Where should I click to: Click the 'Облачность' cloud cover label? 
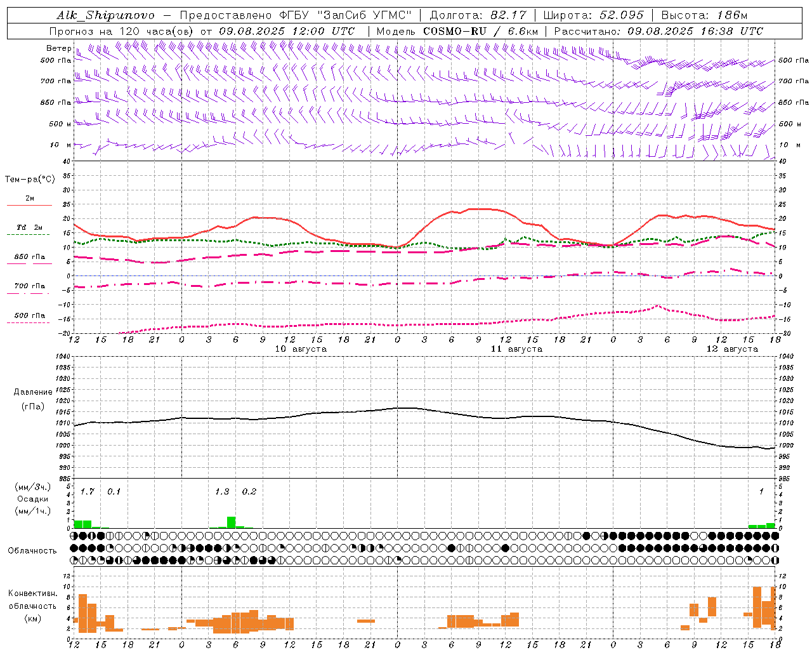[32, 551]
